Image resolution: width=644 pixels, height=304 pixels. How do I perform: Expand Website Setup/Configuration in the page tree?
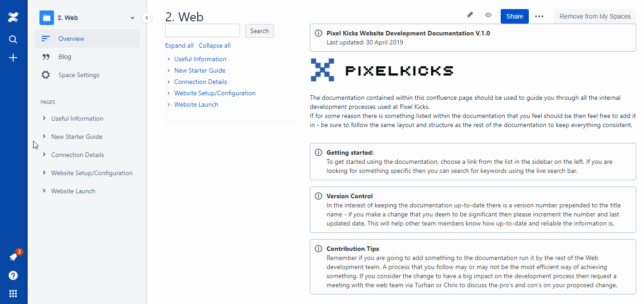pyautogui.click(x=169, y=93)
